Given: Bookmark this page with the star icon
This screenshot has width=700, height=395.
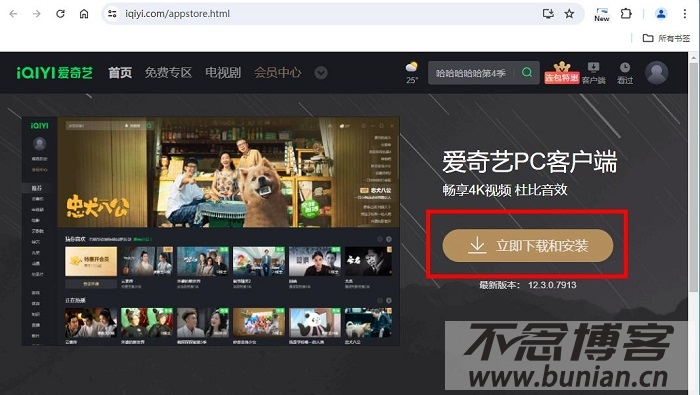Looking at the screenshot, I should [x=569, y=14].
